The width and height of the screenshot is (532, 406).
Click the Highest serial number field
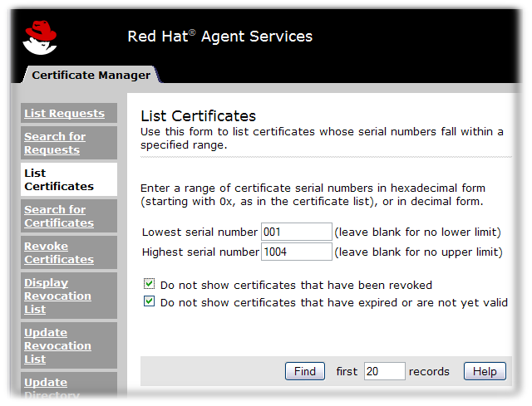coord(297,252)
